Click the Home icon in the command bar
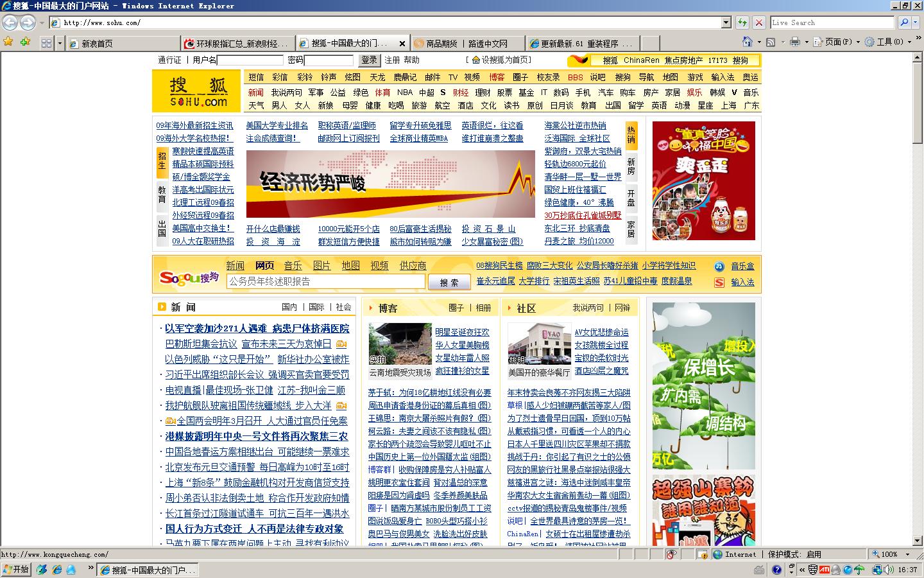The height and width of the screenshot is (578, 924). click(x=747, y=42)
